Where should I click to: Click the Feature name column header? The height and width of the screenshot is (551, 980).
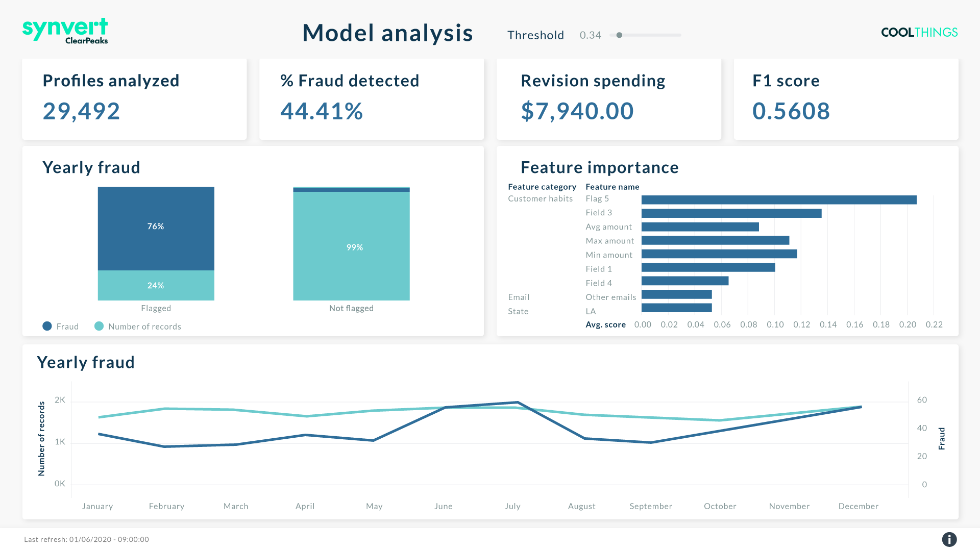(612, 187)
